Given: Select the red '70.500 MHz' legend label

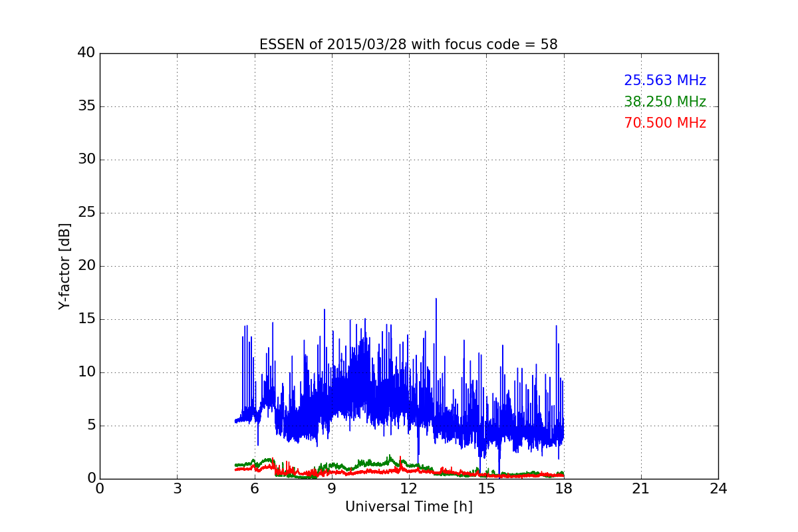Looking at the screenshot, I should [665, 123].
